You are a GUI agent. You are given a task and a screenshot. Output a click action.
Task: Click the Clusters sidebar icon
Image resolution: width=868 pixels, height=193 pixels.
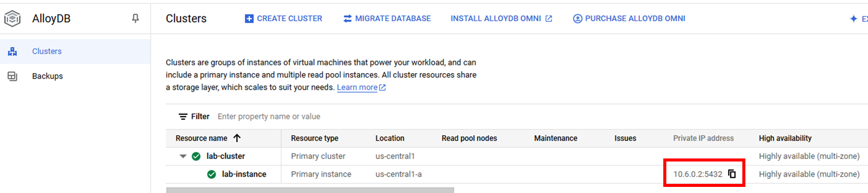pyautogui.click(x=12, y=51)
